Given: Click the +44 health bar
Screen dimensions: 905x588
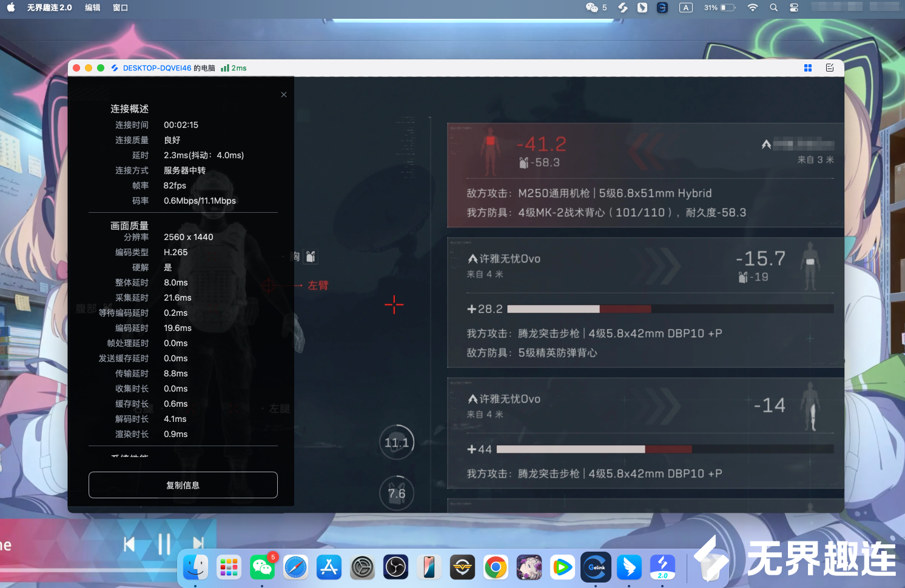Looking at the screenshot, I should [665, 449].
